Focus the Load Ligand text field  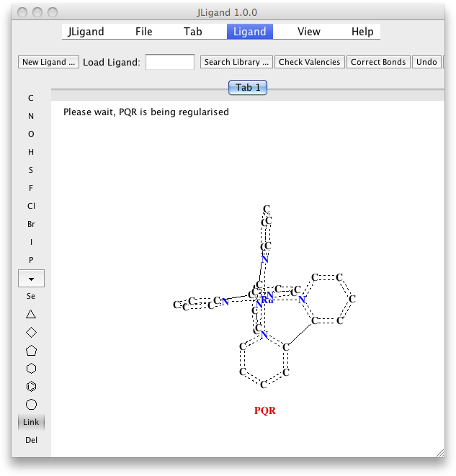(170, 62)
